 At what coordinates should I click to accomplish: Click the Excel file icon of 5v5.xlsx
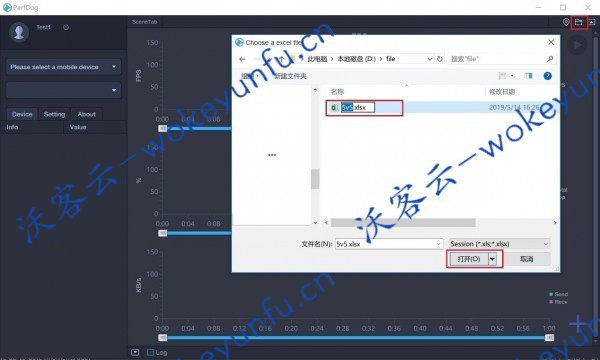pyautogui.click(x=334, y=108)
